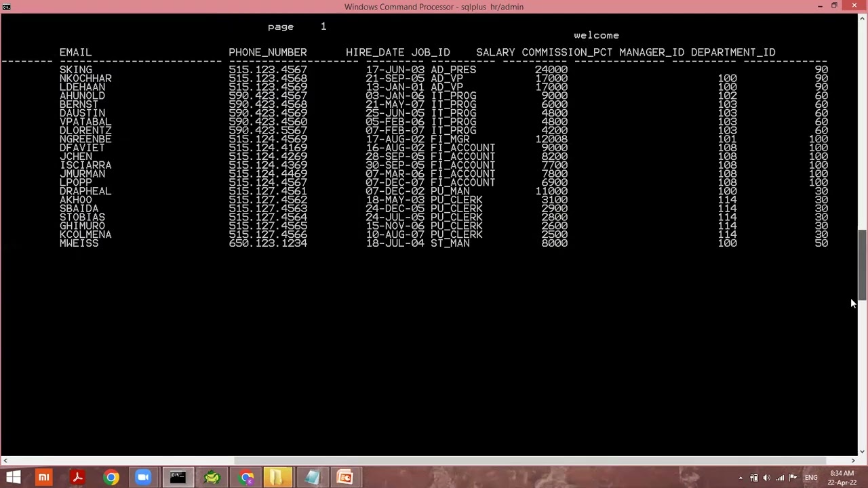Click the MANAGER_ID column header
Image resolution: width=868 pixels, height=488 pixels.
pyautogui.click(x=652, y=52)
